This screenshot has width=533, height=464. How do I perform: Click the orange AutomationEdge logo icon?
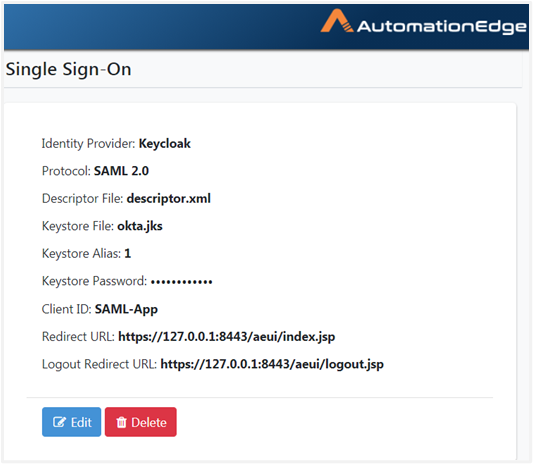336,21
